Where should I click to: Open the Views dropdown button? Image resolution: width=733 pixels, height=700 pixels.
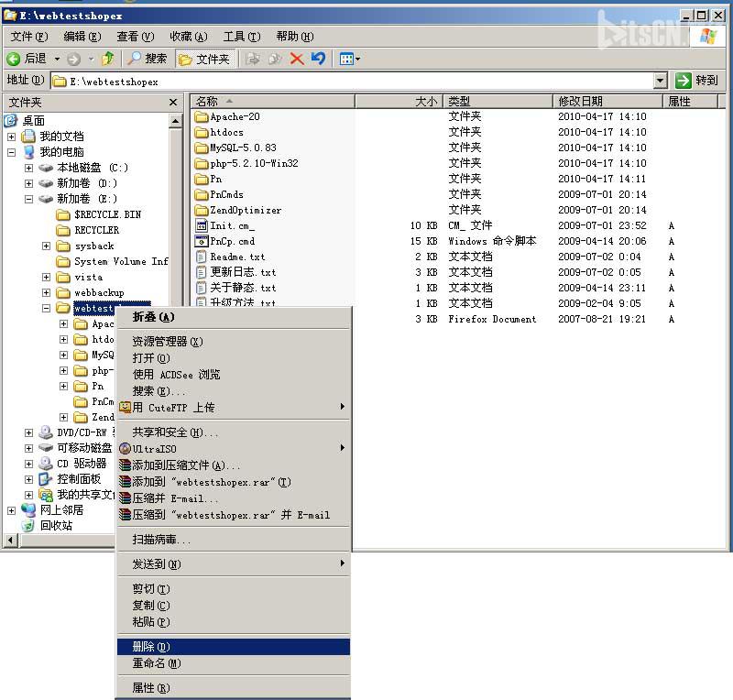click(350, 59)
